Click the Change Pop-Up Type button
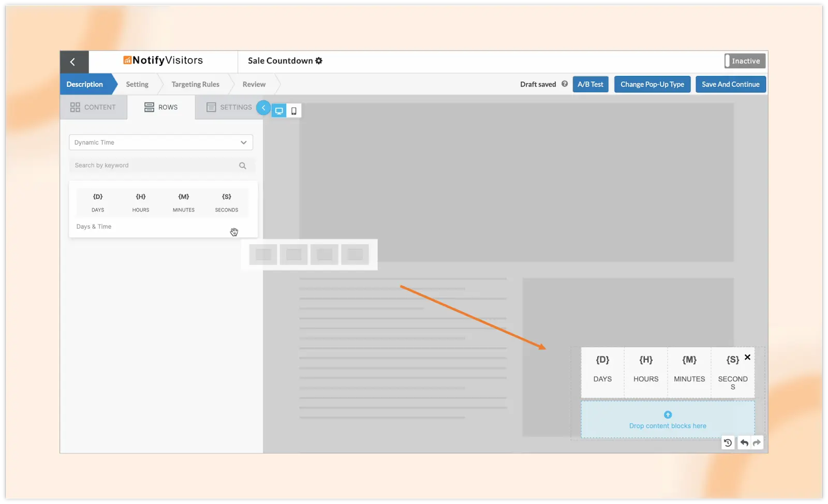The height and width of the screenshot is (504, 828). 652,84
